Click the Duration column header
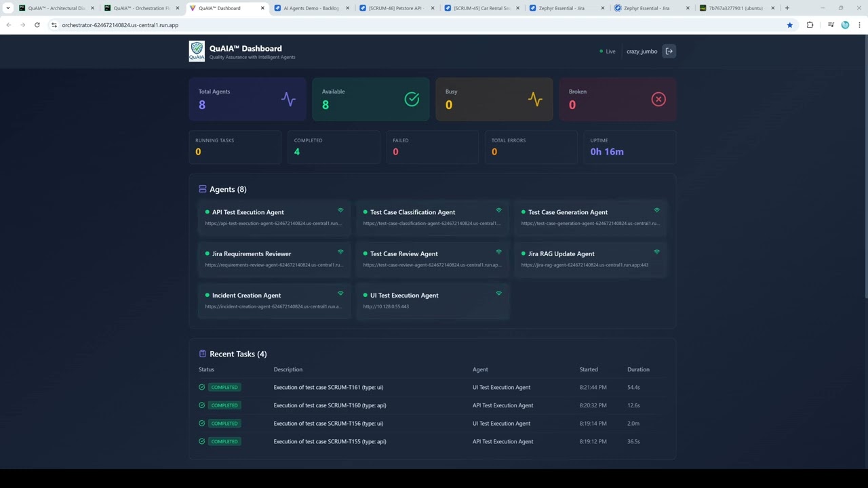Image resolution: width=868 pixels, height=488 pixels. [638, 369]
